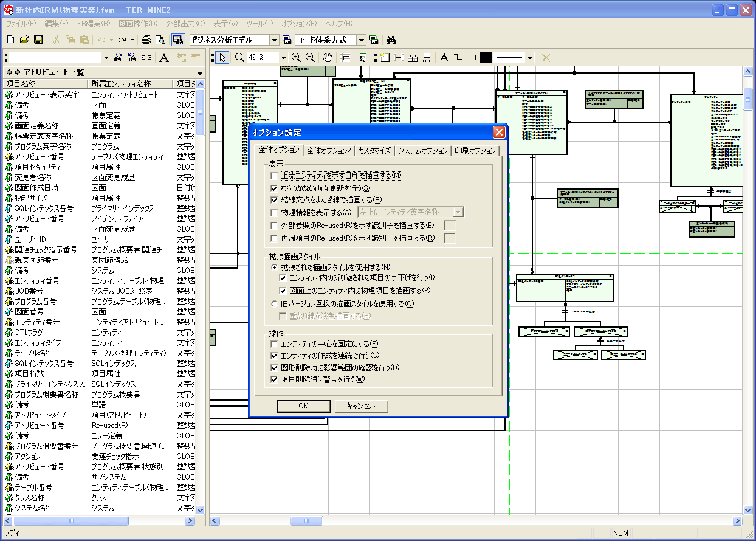Screen dimensions: 756x541
Task: Select 拡張された描画スタイルを使用する radio button
Action: (x=275, y=267)
